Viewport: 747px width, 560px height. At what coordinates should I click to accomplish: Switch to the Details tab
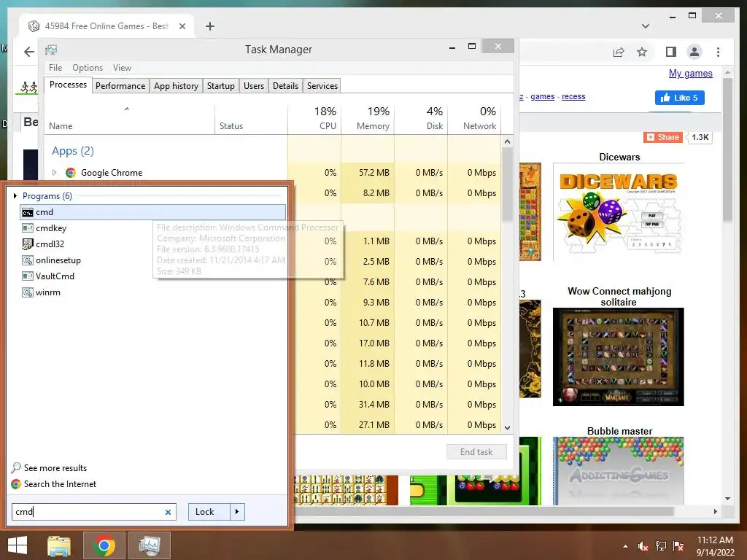click(x=285, y=86)
